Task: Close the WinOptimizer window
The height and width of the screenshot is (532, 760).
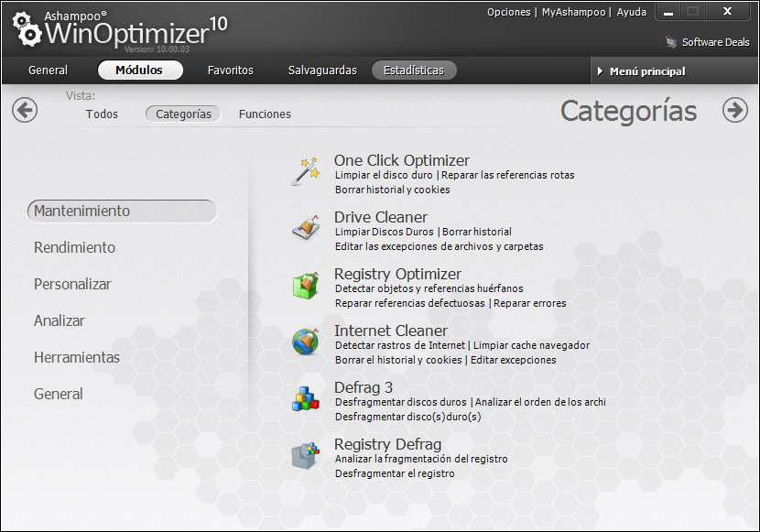Action: click(728, 12)
